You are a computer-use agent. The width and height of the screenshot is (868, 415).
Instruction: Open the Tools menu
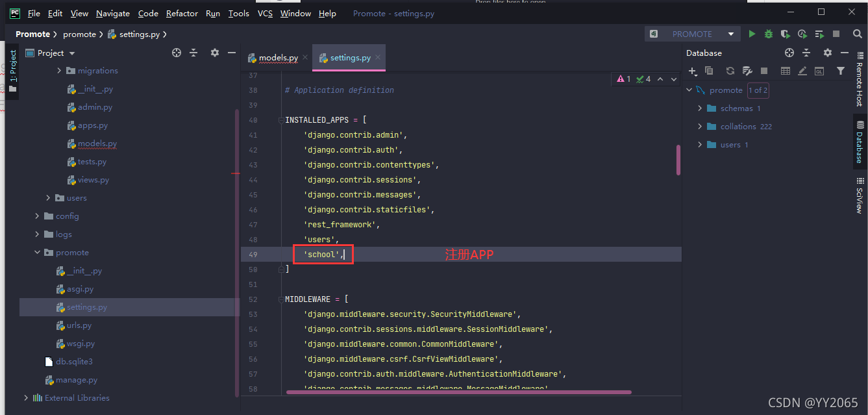(239, 13)
